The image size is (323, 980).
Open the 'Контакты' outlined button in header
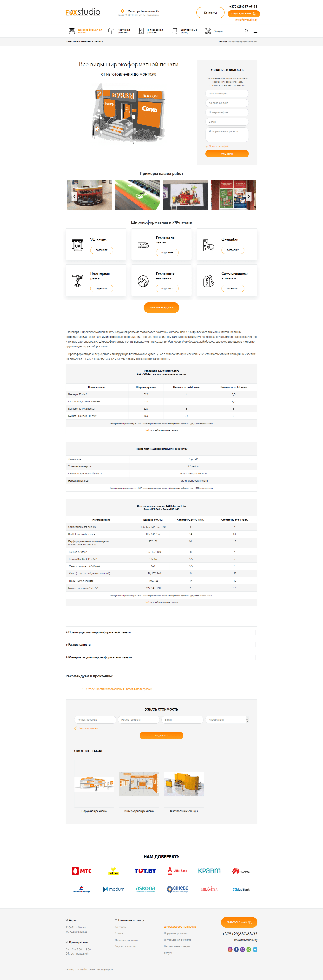point(210,13)
